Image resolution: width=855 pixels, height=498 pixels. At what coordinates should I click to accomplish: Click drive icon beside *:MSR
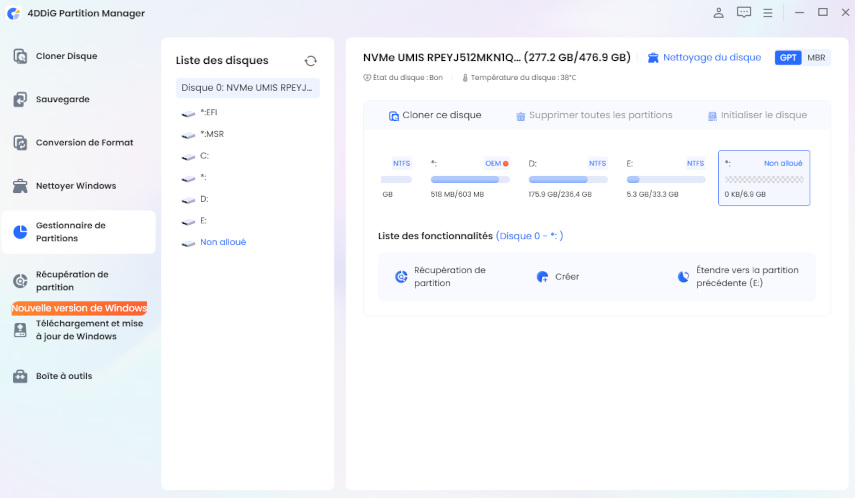coord(188,135)
